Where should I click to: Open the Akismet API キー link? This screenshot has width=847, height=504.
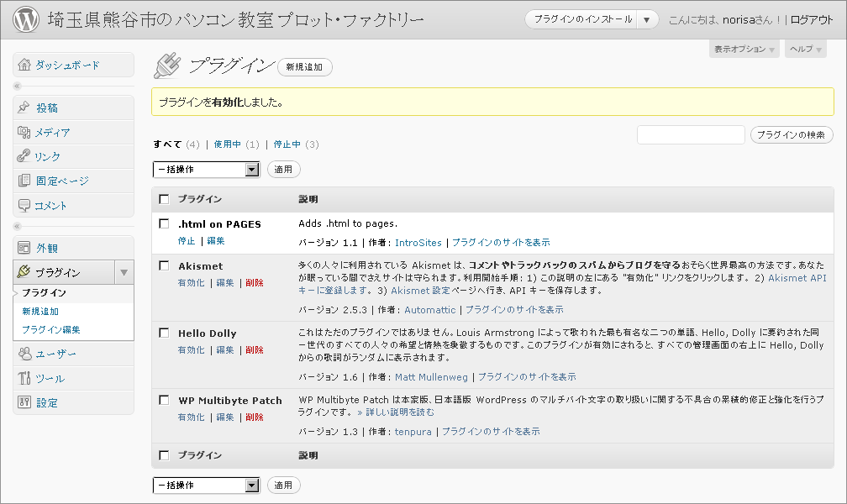click(x=797, y=278)
